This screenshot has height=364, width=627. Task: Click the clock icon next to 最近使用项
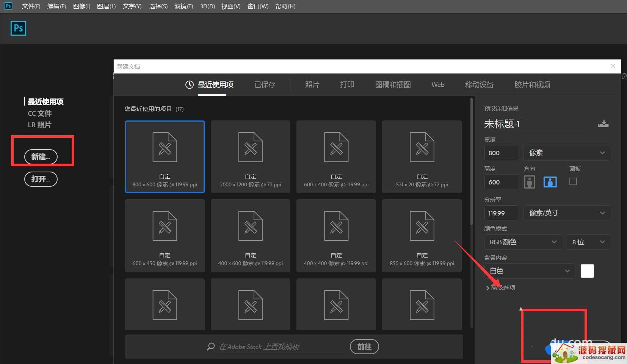[189, 85]
